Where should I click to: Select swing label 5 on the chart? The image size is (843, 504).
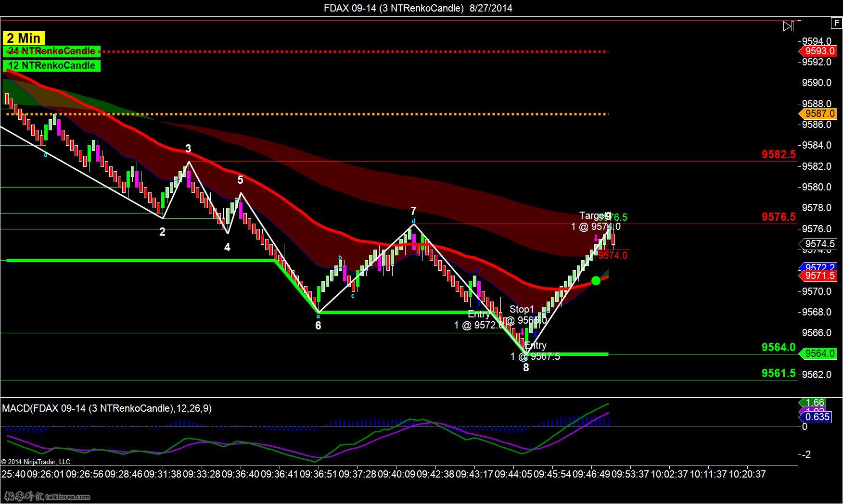(x=240, y=180)
